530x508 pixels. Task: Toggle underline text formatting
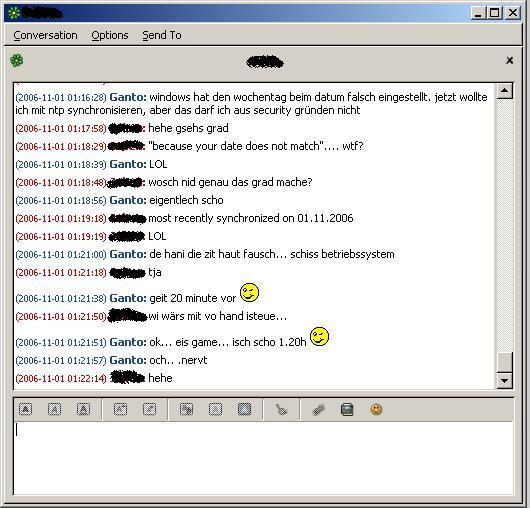click(83, 410)
